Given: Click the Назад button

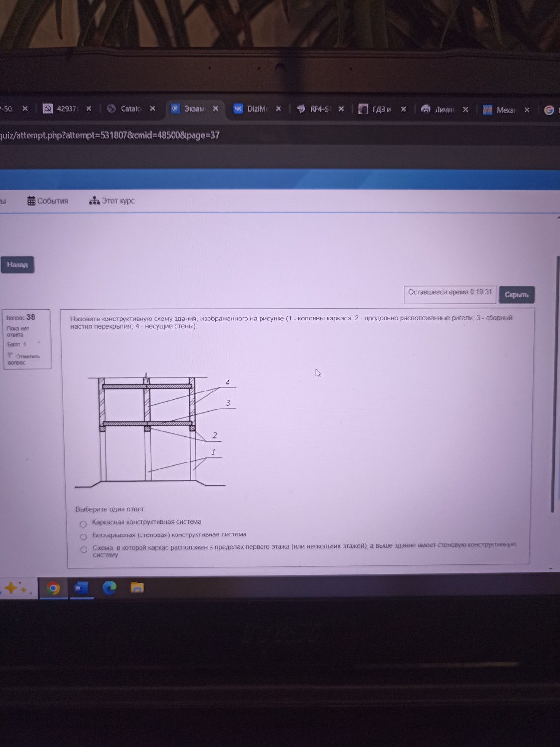Looking at the screenshot, I should coord(17,265).
